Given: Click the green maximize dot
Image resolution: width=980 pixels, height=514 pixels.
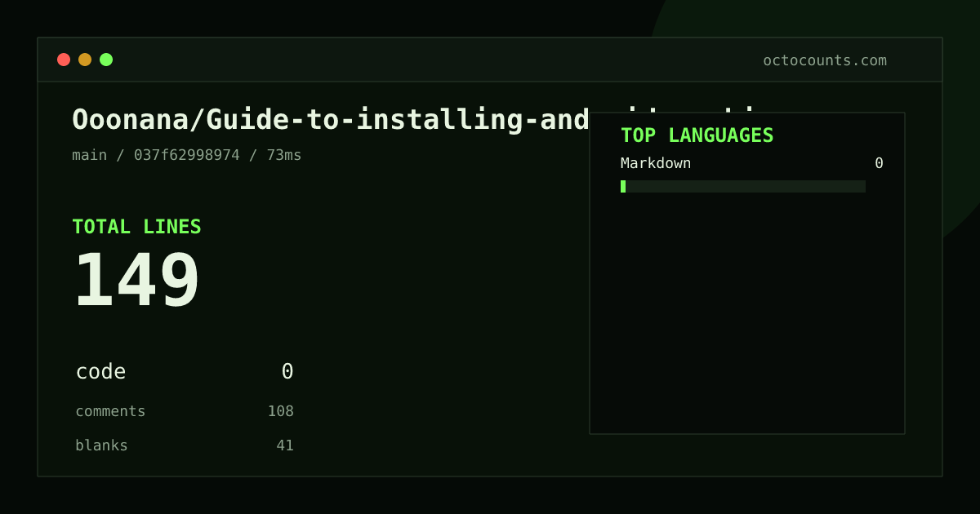Looking at the screenshot, I should pos(106,60).
